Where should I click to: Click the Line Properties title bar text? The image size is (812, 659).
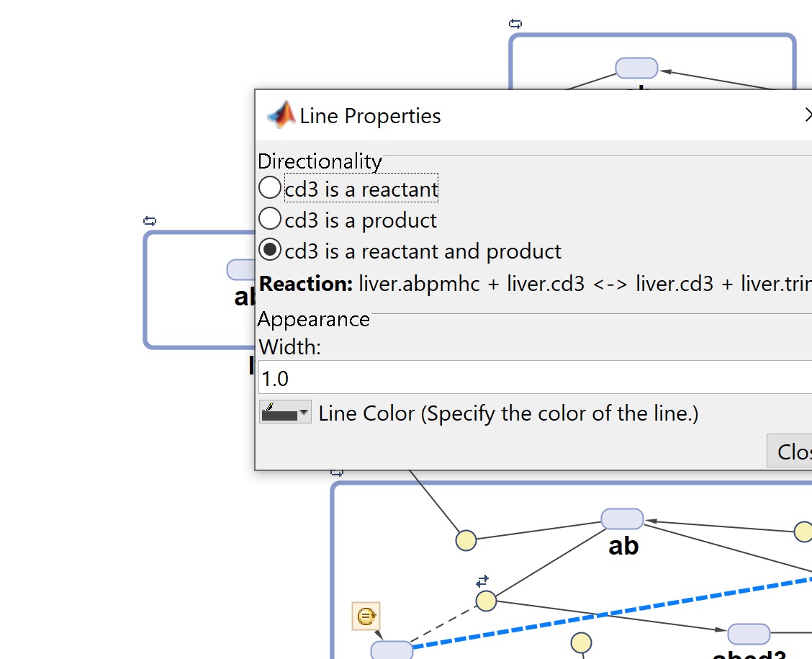tap(370, 116)
